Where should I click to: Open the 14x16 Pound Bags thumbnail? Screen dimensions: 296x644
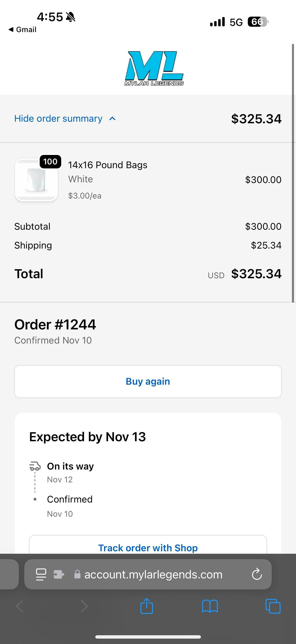click(x=36, y=180)
